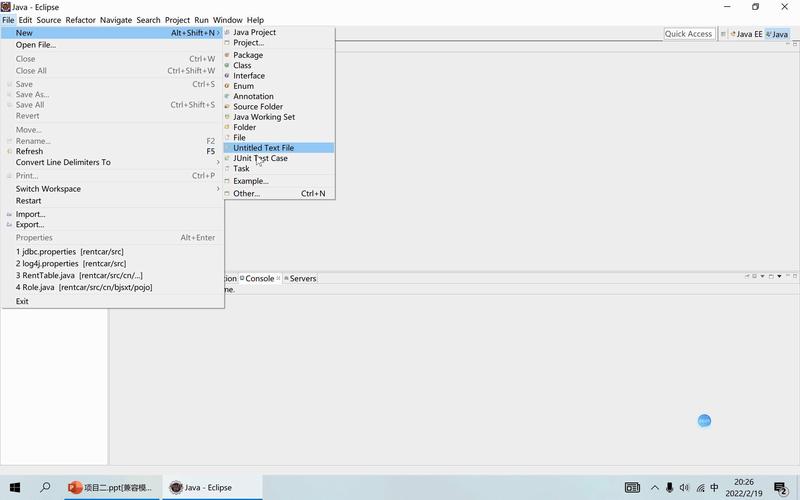Open the Servers tab
The height and width of the screenshot is (500, 800).
pos(300,279)
